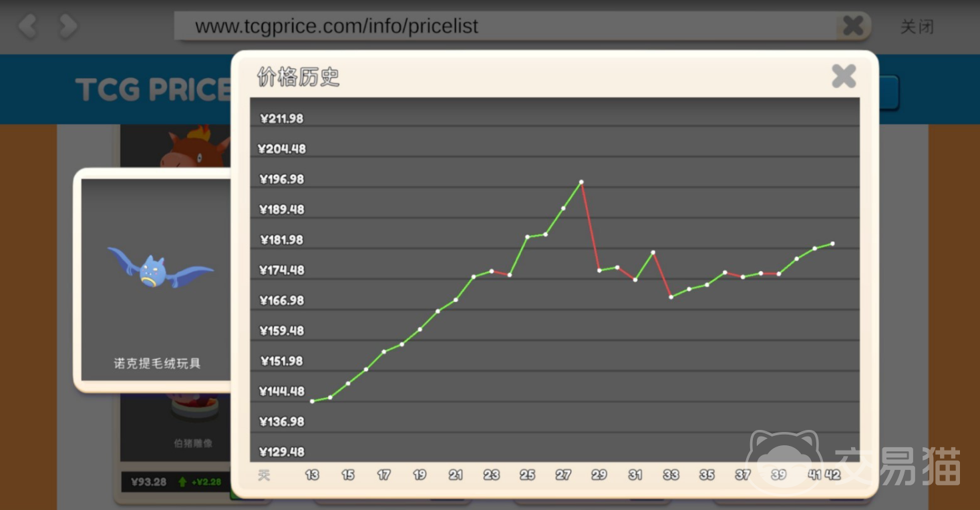The height and width of the screenshot is (510, 980).
Task: Click day 17 on the day axis
Action: coord(383,475)
